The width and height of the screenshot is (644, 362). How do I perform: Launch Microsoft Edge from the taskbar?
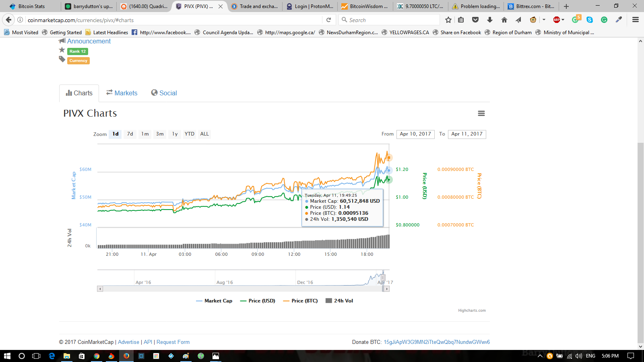click(x=52, y=356)
